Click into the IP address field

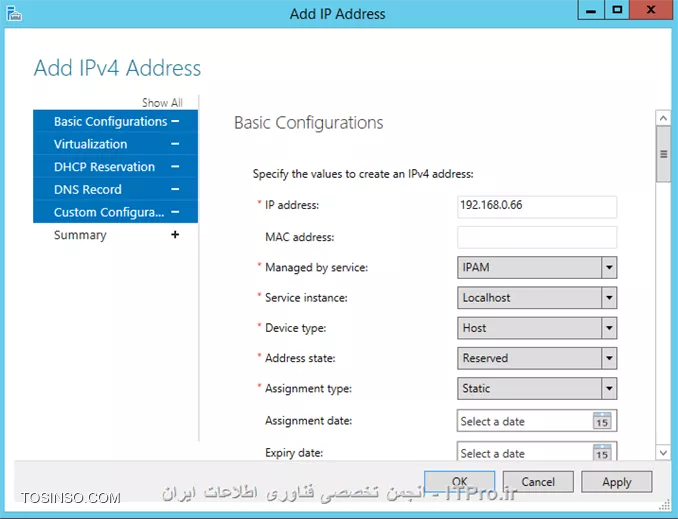(537, 206)
